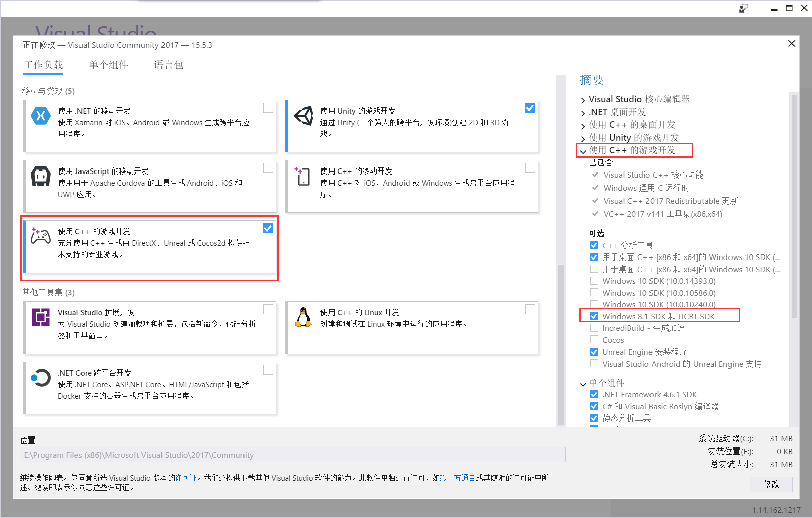Switch to the 单个组件 tab

click(x=109, y=65)
